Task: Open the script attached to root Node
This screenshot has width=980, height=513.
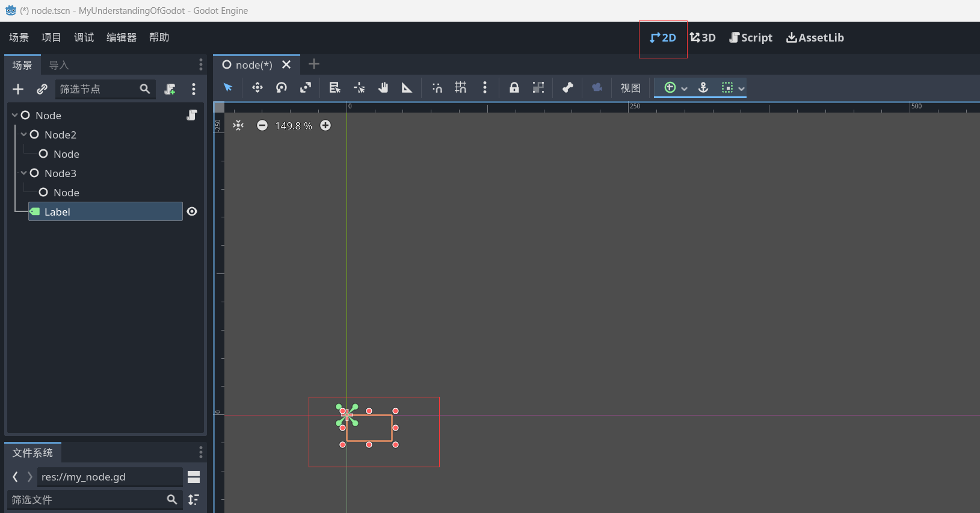Action: (192, 115)
